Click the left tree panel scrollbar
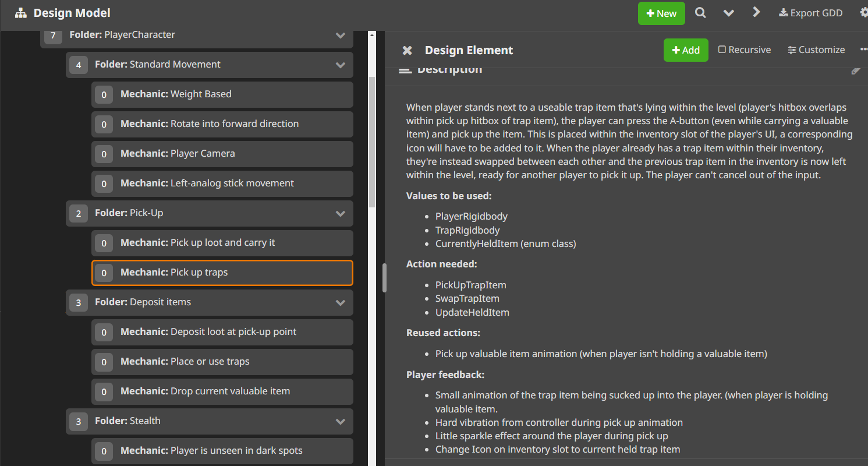 pos(372,140)
